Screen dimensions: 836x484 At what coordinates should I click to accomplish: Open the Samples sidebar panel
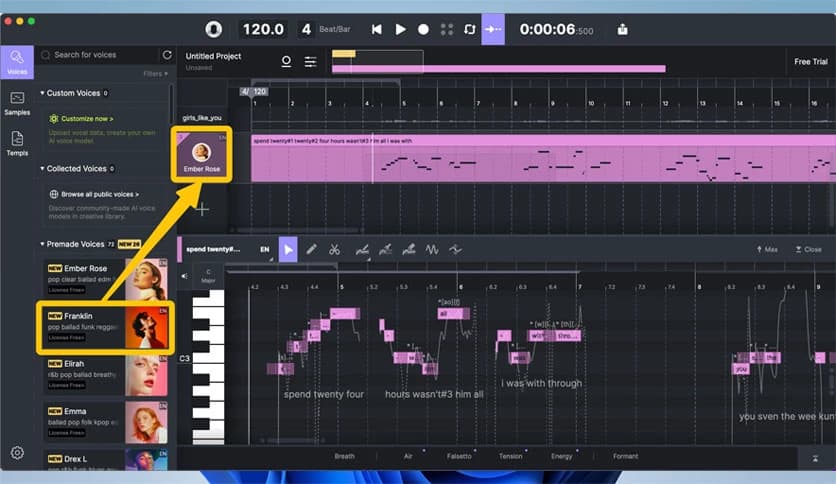[x=17, y=103]
